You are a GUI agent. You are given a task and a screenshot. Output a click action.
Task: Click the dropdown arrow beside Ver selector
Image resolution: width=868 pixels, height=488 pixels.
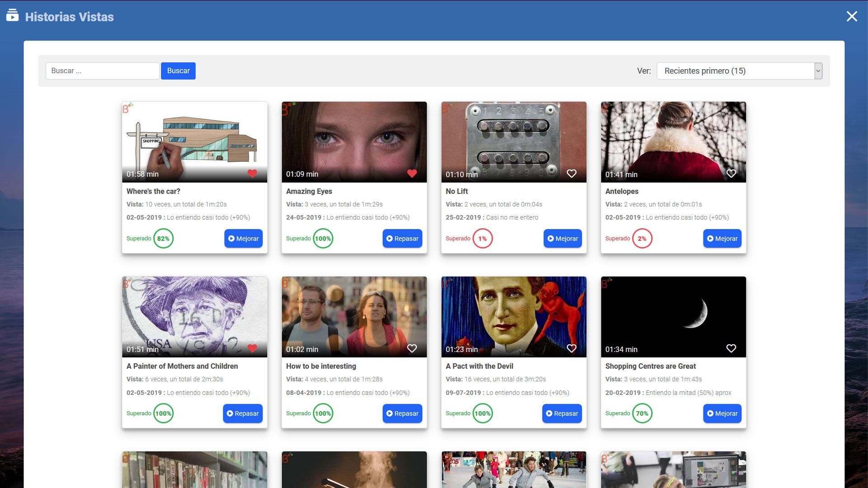818,71
